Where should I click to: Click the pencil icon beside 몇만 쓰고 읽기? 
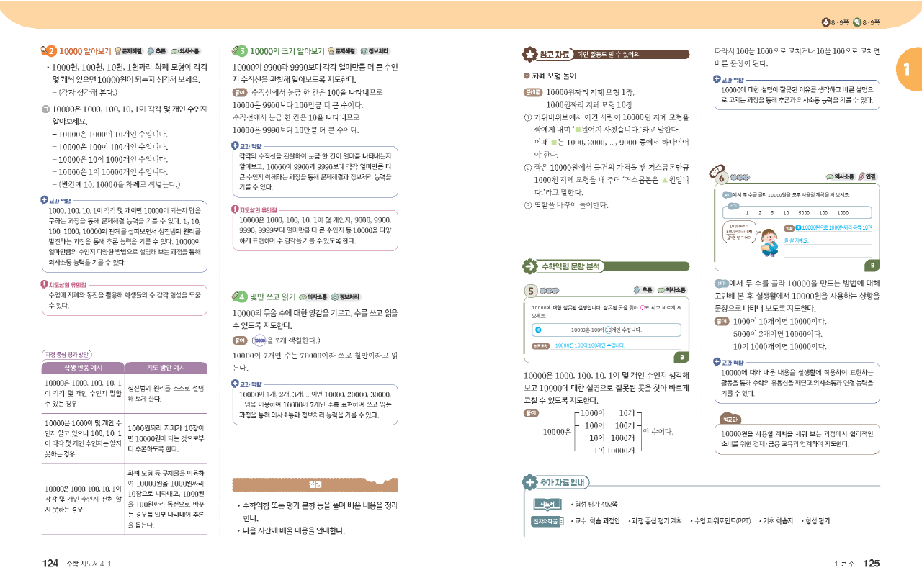coord(240,296)
